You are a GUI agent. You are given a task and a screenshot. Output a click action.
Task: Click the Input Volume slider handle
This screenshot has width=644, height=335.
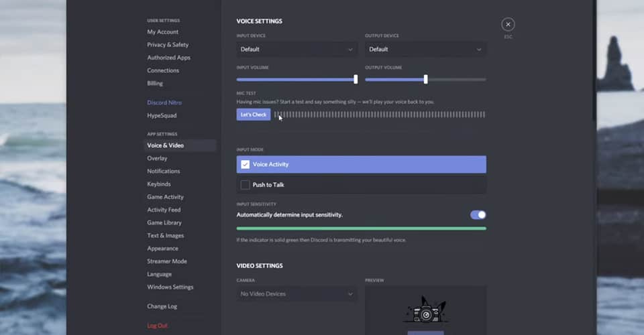(356, 80)
